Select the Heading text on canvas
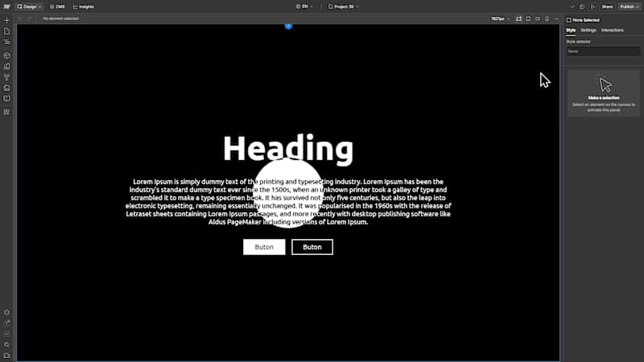 (288, 148)
